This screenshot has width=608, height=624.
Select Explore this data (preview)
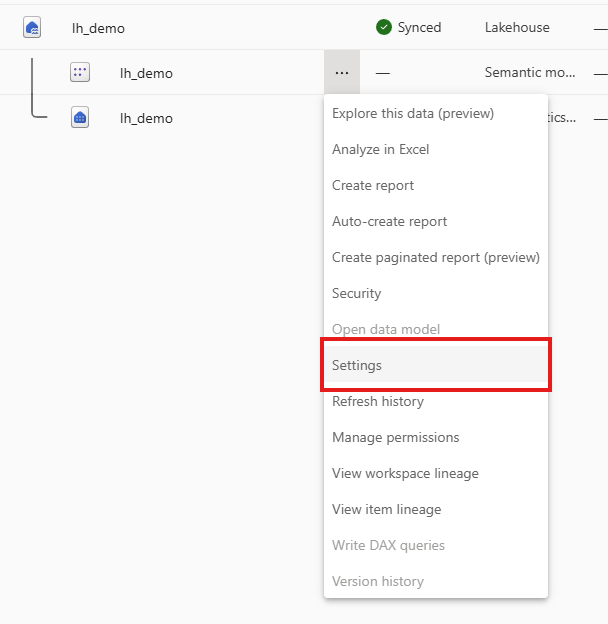(x=413, y=113)
